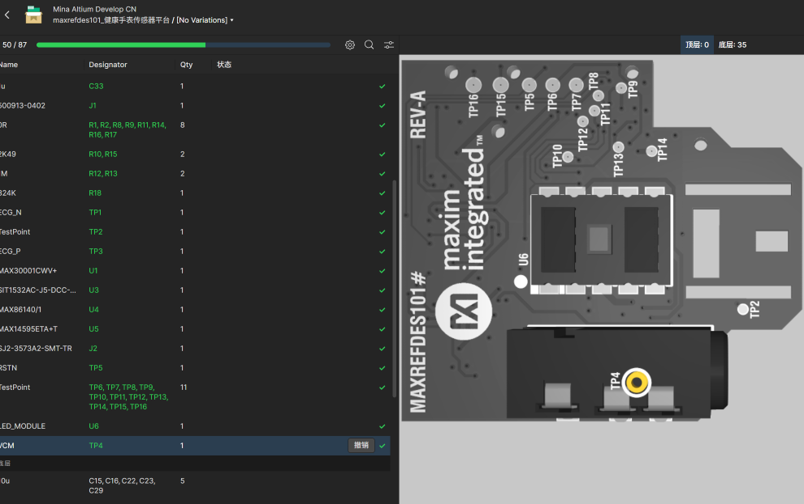The width and height of the screenshot is (804, 504).
Task: Select the MAX86140/1 row
Action: click(195, 310)
